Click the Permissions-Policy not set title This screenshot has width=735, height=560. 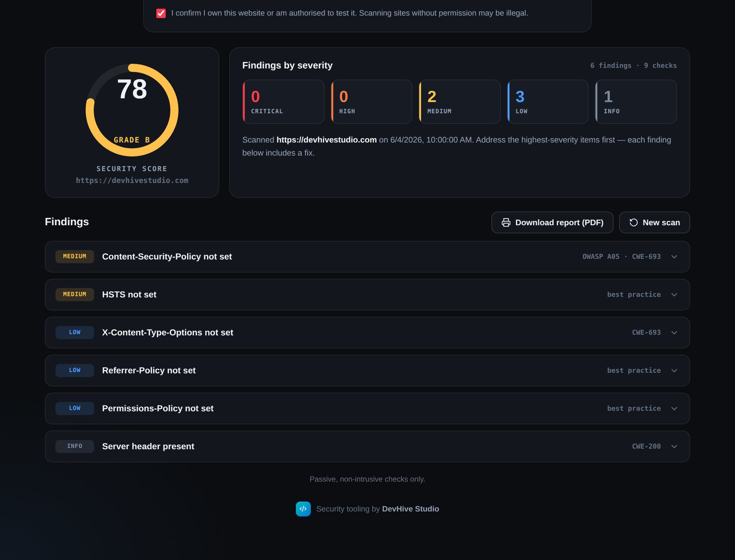(x=158, y=409)
